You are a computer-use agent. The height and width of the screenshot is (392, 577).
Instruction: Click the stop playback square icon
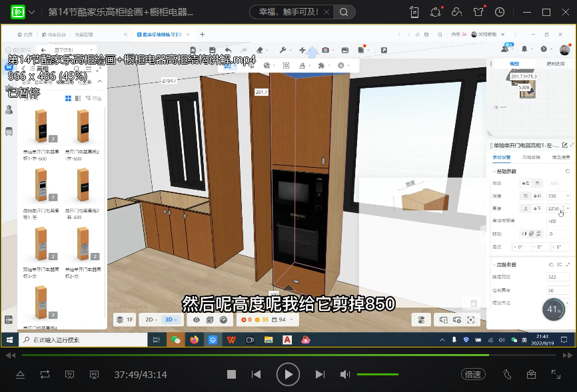(231, 375)
